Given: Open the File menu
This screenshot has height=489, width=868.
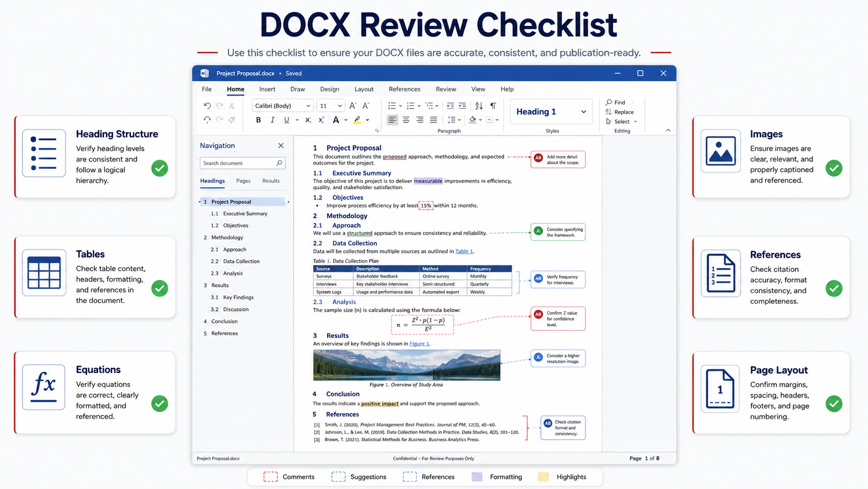Looking at the screenshot, I should click(x=207, y=89).
